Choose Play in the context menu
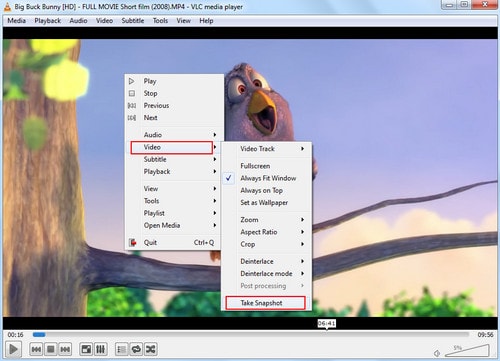This screenshot has width=500, height=361. click(x=174, y=81)
